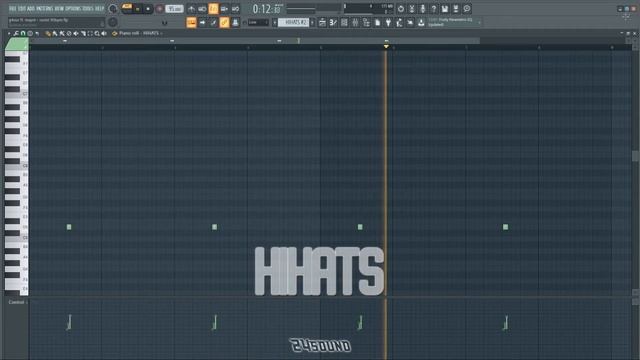The width and height of the screenshot is (640, 360).
Task: Open the piano roll Stamp tool
Action: click(x=30, y=33)
